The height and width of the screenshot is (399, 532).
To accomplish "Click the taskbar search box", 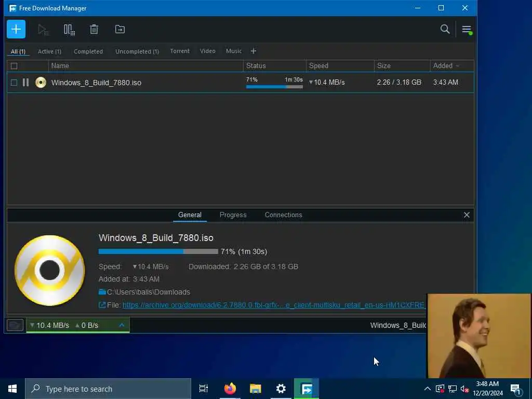I will click(x=108, y=389).
